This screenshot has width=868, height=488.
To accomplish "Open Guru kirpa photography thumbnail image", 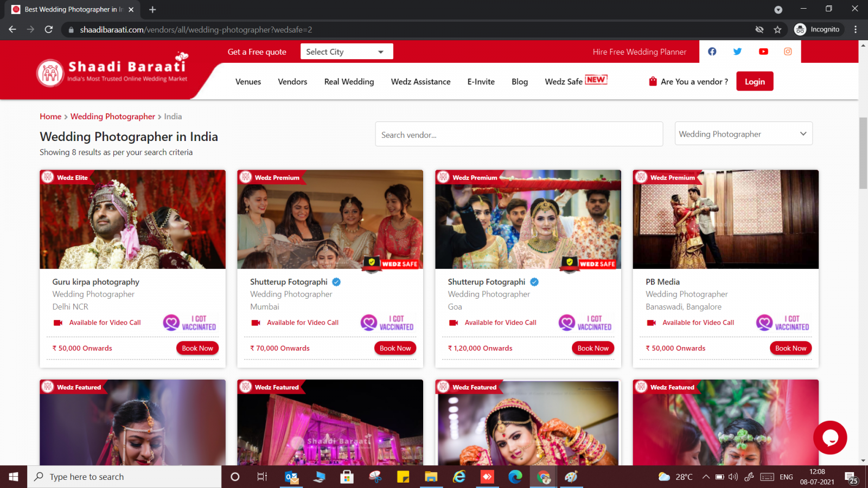I will 132,220.
